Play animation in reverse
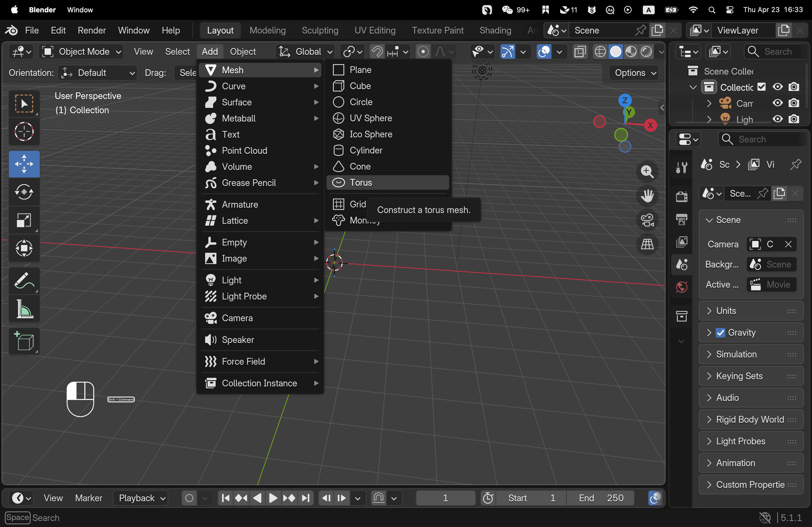The height and width of the screenshot is (527, 812). click(x=257, y=498)
